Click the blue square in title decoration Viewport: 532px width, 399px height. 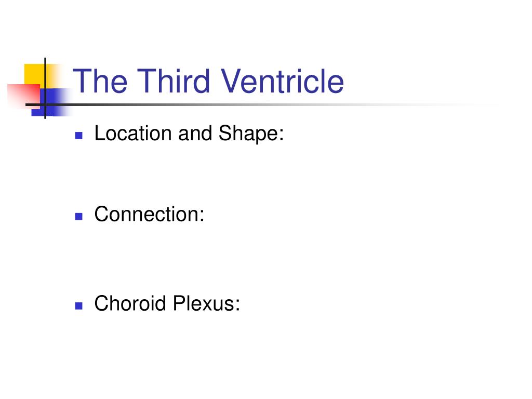[x=51, y=102]
